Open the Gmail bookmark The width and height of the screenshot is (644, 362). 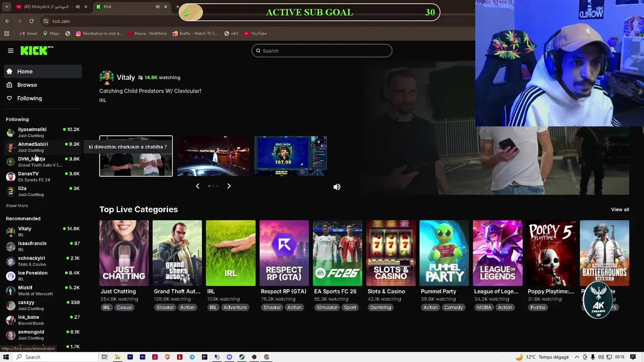28,33
